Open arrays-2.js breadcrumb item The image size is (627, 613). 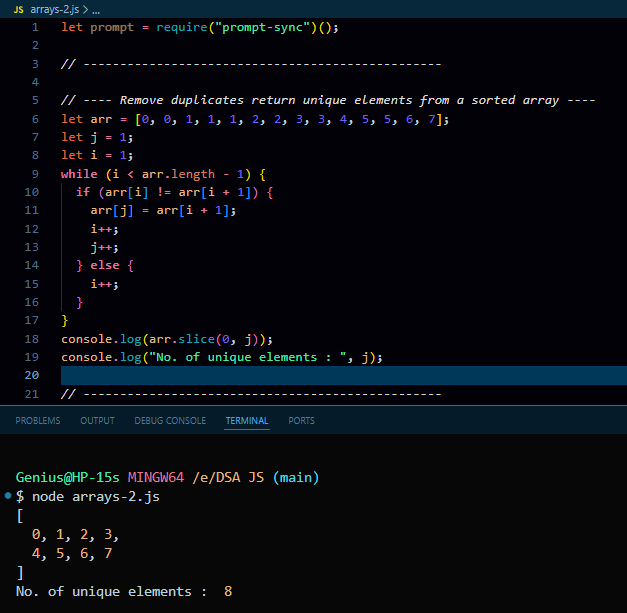coord(55,10)
